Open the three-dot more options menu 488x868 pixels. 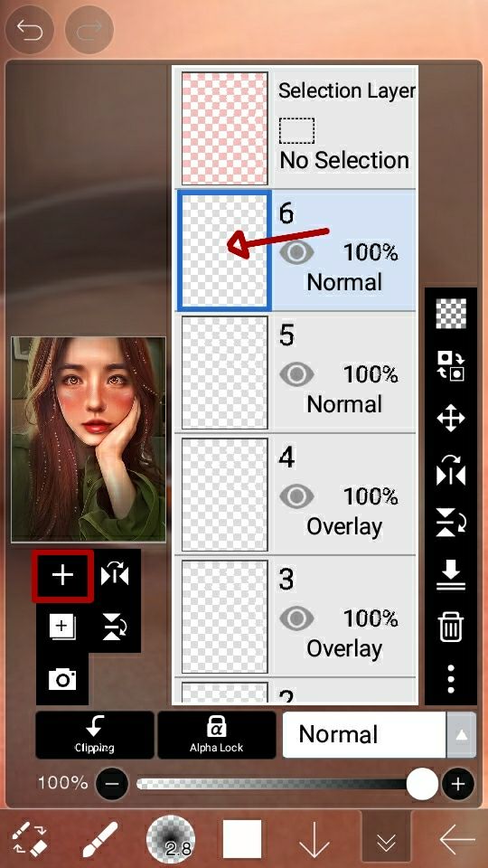pos(451,679)
